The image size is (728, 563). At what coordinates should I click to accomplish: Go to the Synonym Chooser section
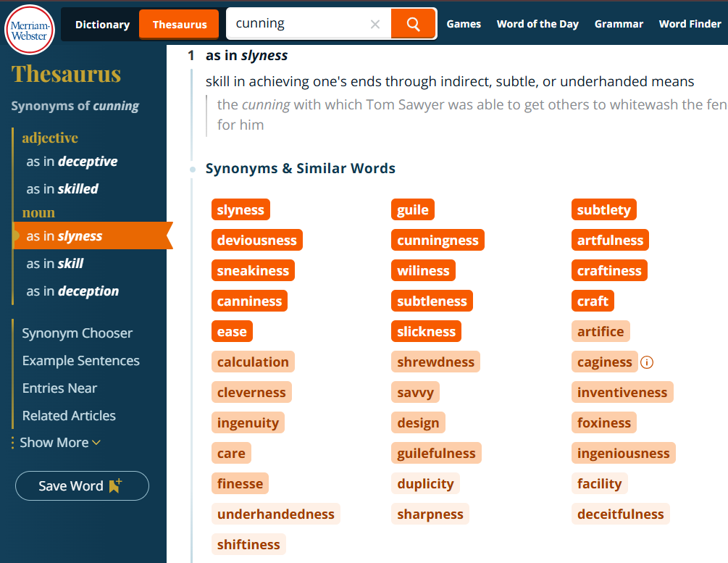[x=77, y=333]
